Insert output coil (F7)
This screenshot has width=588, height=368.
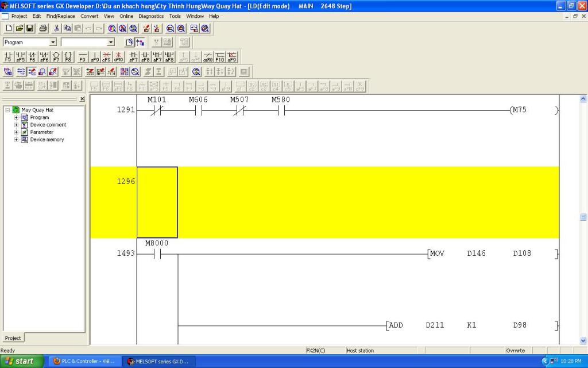pyautogui.click(x=56, y=57)
